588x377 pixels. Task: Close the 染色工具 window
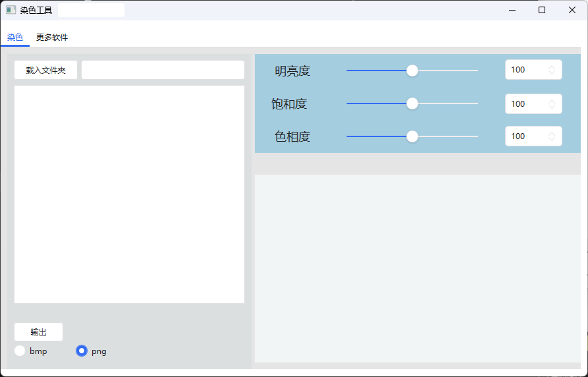click(x=572, y=10)
